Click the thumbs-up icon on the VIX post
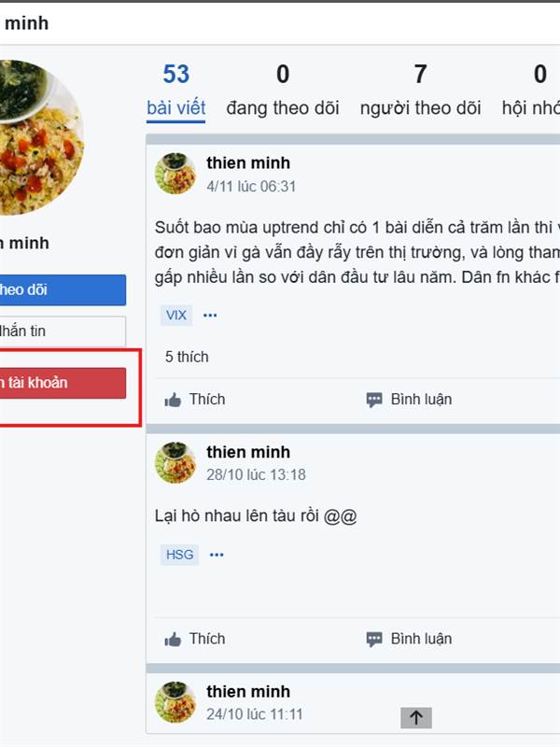Image resolution: width=560 pixels, height=747 pixels. click(x=173, y=400)
